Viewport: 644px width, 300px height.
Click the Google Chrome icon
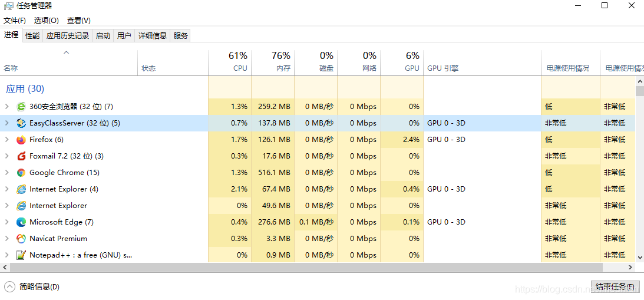tap(21, 173)
